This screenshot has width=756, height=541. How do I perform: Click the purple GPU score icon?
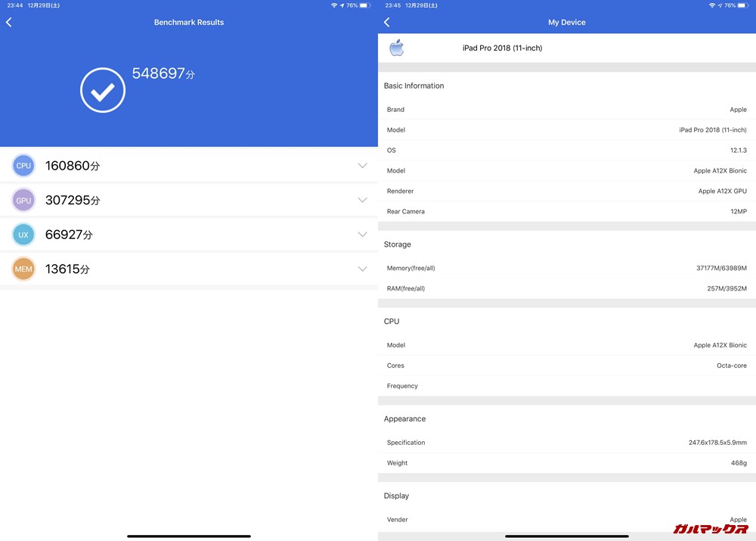point(23,201)
